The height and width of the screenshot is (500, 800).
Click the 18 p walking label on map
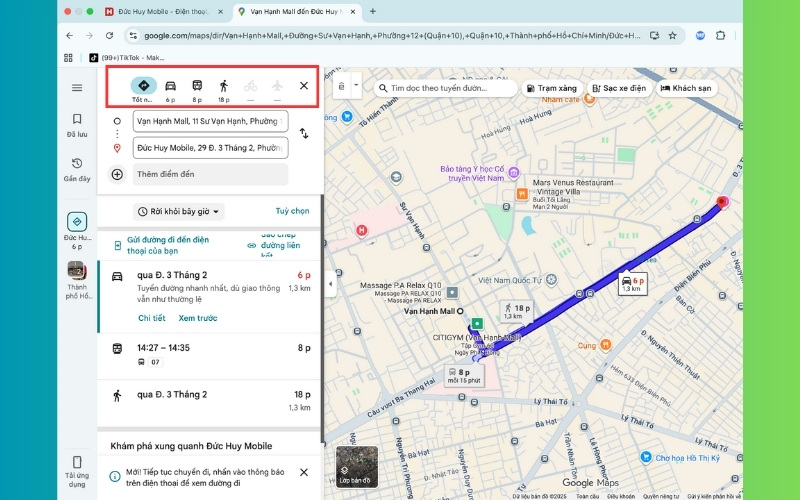pos(517,311)
